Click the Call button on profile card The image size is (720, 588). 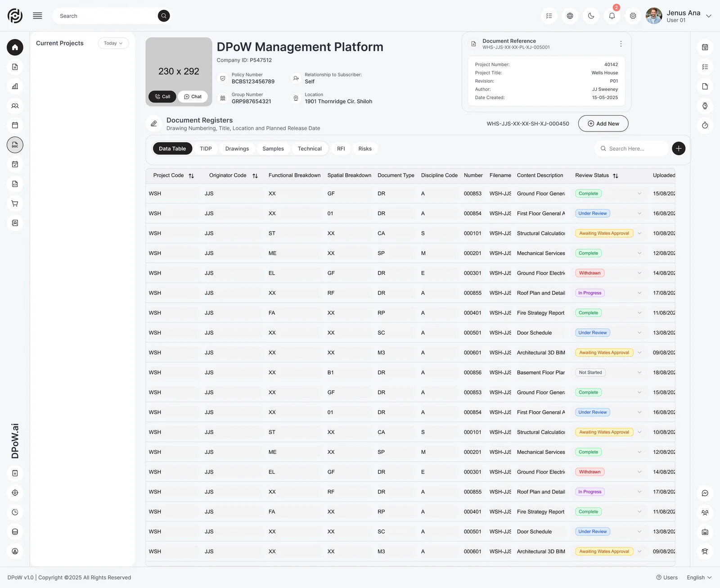[x=162, y=97]
